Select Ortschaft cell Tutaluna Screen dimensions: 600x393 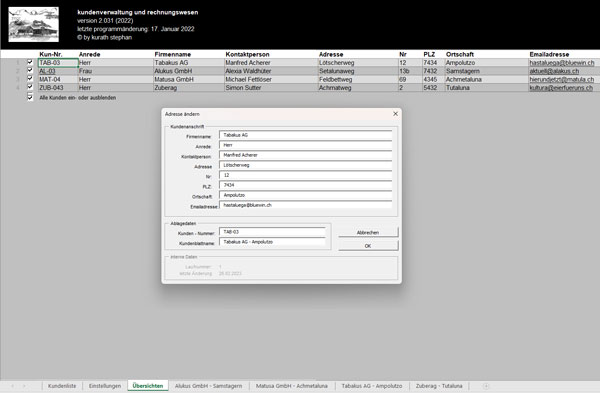(487, 88)
